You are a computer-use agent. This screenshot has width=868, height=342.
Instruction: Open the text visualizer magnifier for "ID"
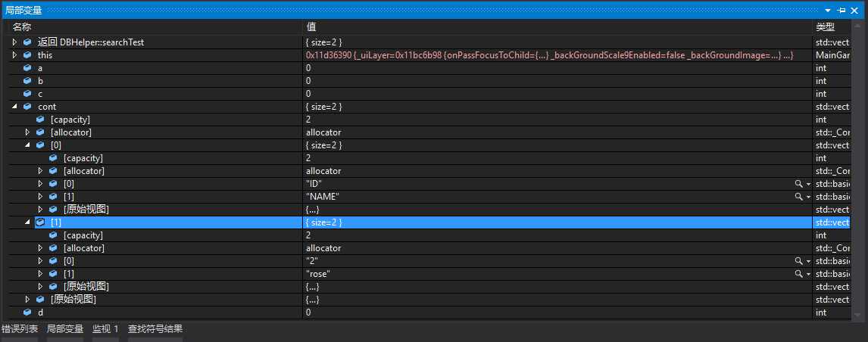point(798,184)
